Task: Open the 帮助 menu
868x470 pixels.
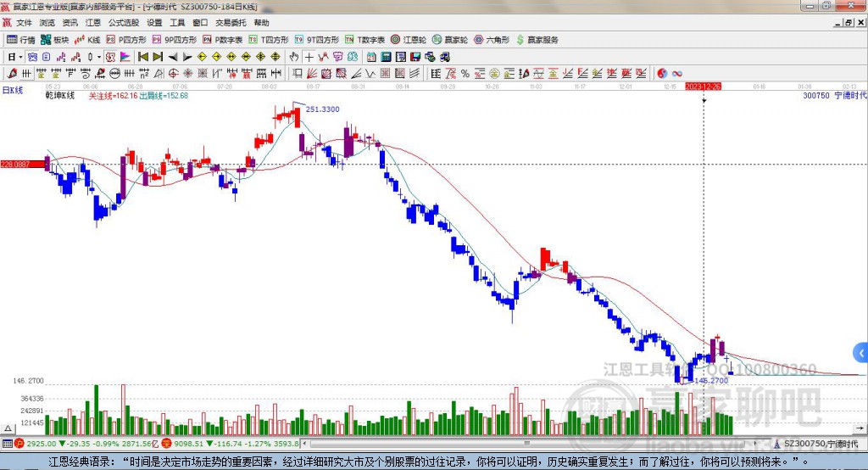Action: coord(261,23)
